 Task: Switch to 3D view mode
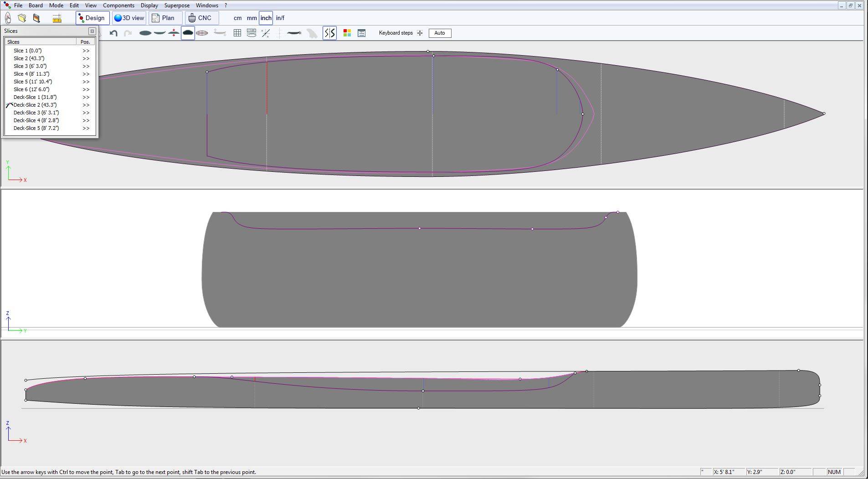(129, 18)
